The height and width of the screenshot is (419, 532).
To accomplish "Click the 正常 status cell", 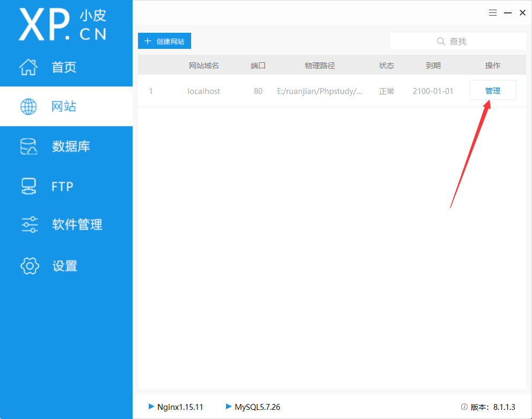I will [387, 91].
